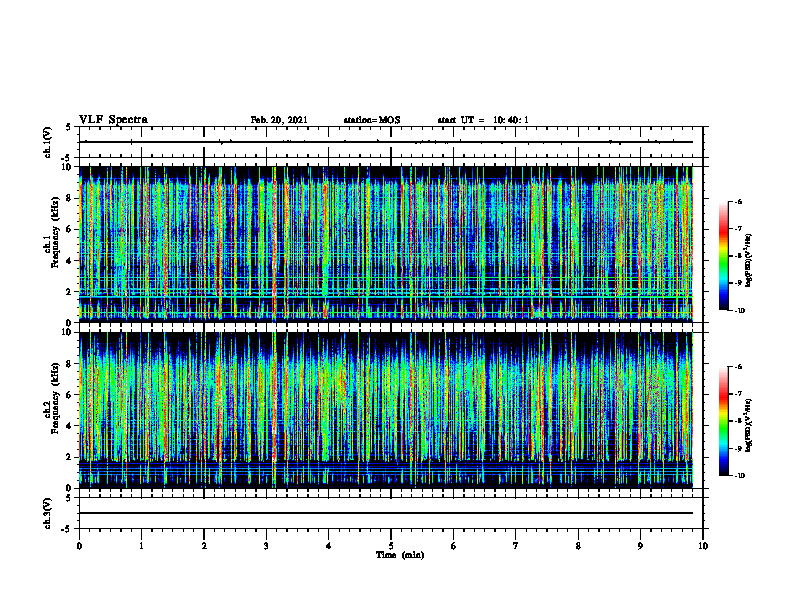
Task: Click time axis tick label "10" at far right
Action: click(703, 546)
